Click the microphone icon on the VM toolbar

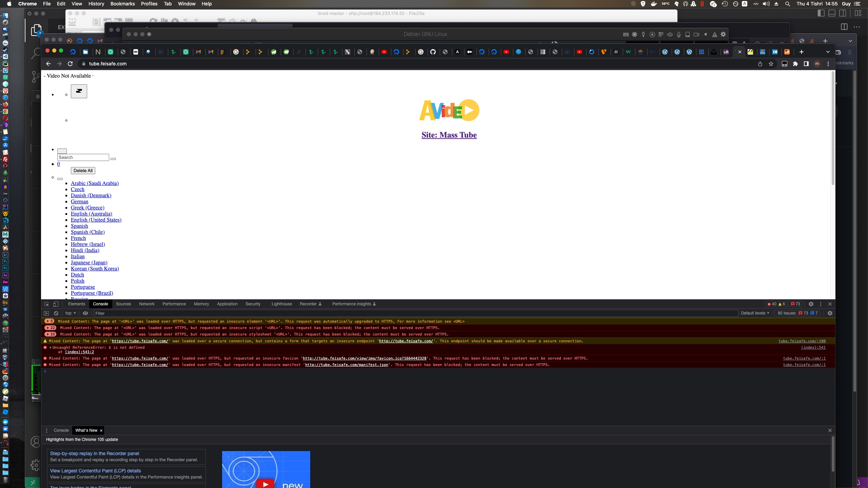(679, 34)
